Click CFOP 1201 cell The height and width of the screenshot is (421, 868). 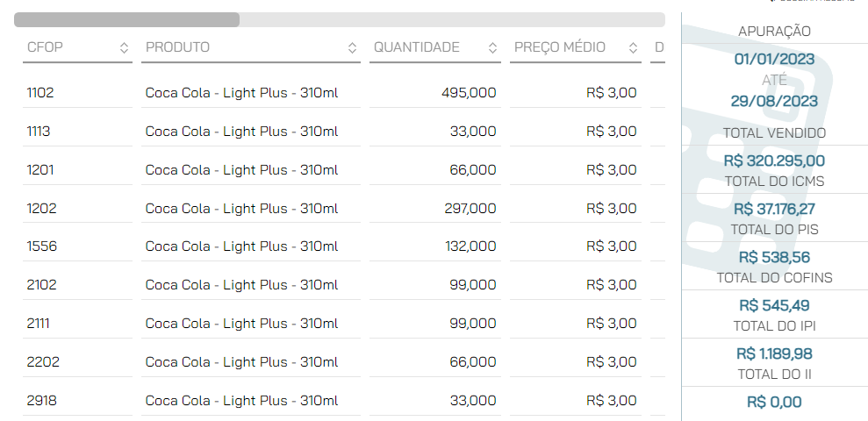40,170
